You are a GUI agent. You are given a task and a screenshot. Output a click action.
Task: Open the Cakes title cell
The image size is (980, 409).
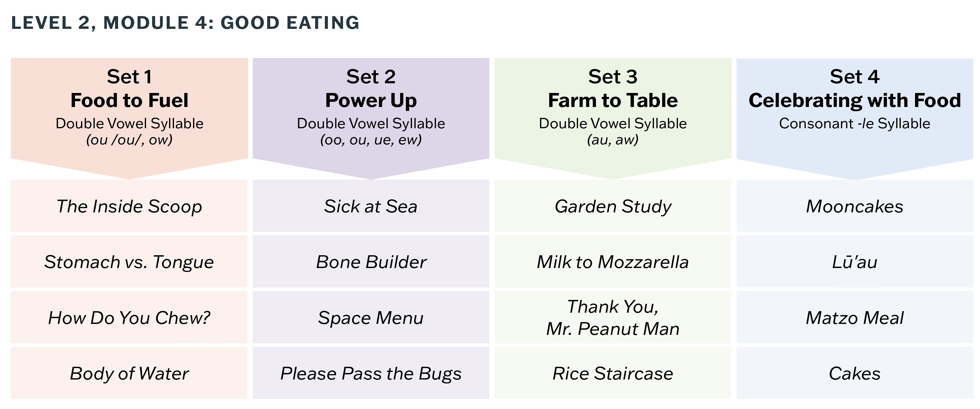click(x=854, y=373)
